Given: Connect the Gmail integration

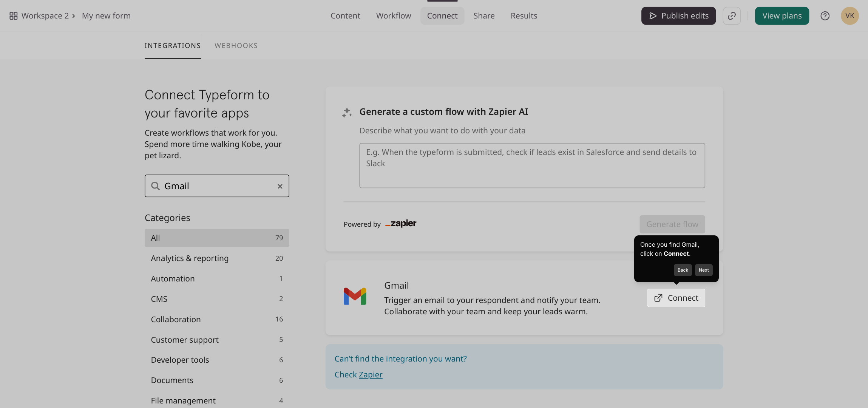Looking at the screenshot, I should point(676,298).
